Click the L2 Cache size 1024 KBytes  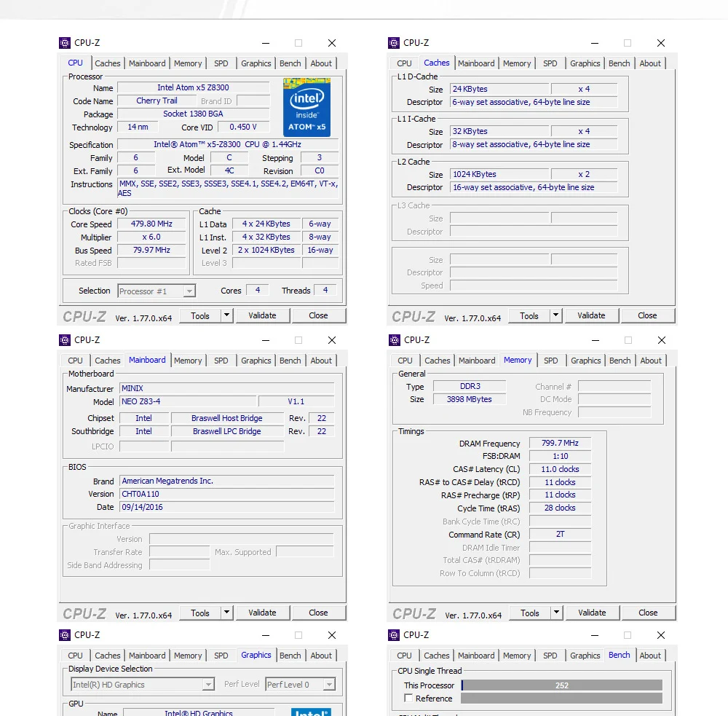coord(499,174)
